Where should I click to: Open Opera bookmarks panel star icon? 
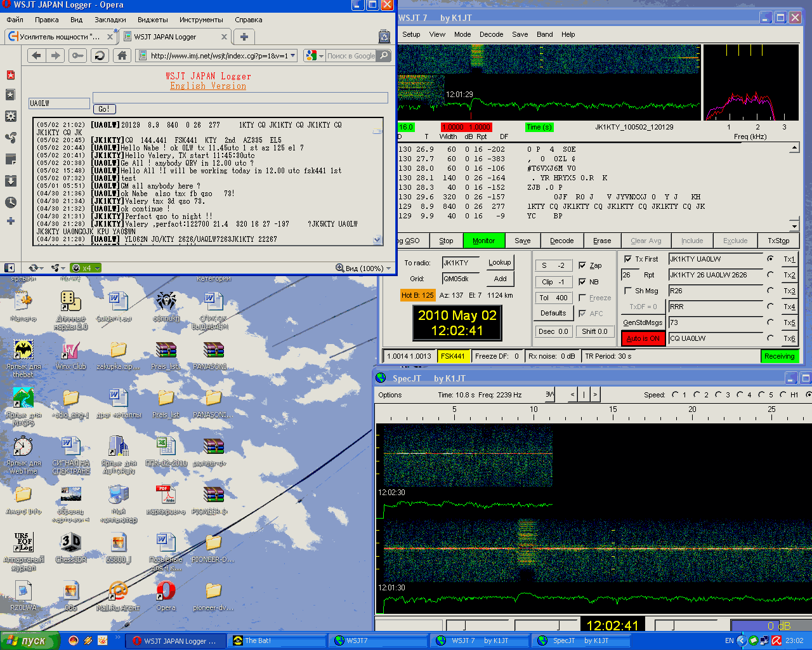(x=11, y=95)
